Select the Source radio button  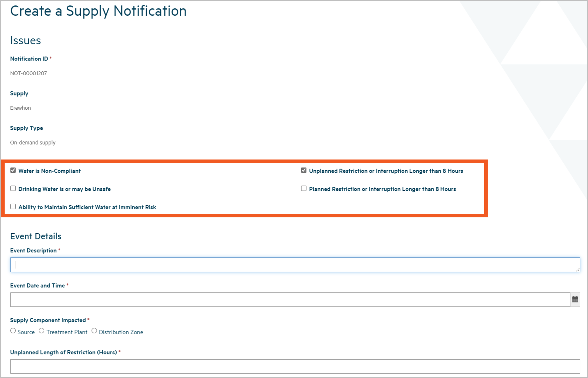[13, 331]
